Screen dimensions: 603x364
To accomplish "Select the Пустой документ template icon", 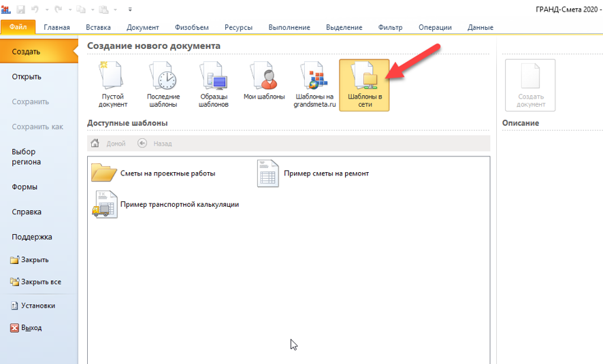I will coord(113,85).
